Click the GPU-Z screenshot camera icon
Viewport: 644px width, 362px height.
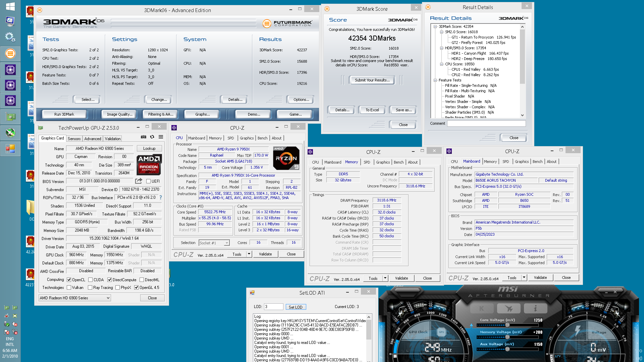click(143, 137)
